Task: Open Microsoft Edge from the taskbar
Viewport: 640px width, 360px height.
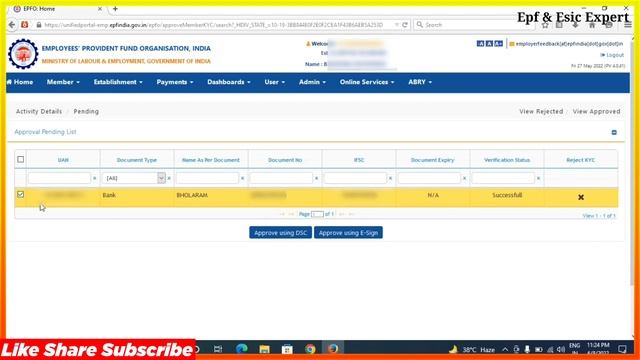Action: (x=242, y=349)
